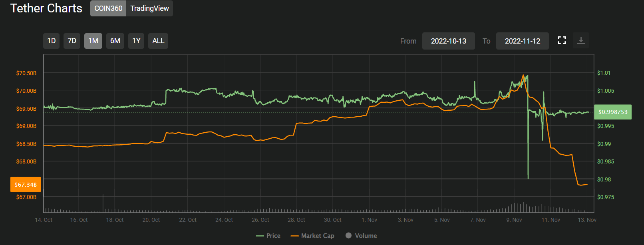Open the From date field 2022-10-13
644x245 pixels.
tap(448, 41)
